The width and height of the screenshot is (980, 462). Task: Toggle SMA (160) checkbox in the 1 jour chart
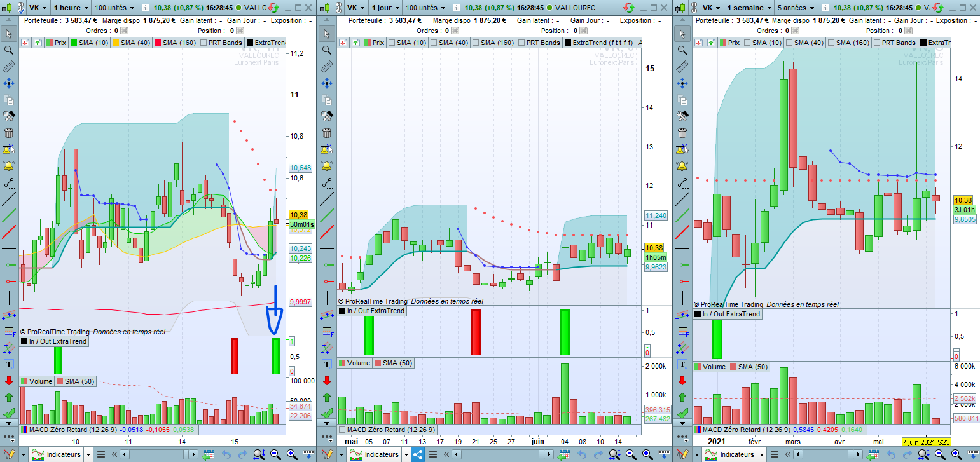click(x=474, y=43)
